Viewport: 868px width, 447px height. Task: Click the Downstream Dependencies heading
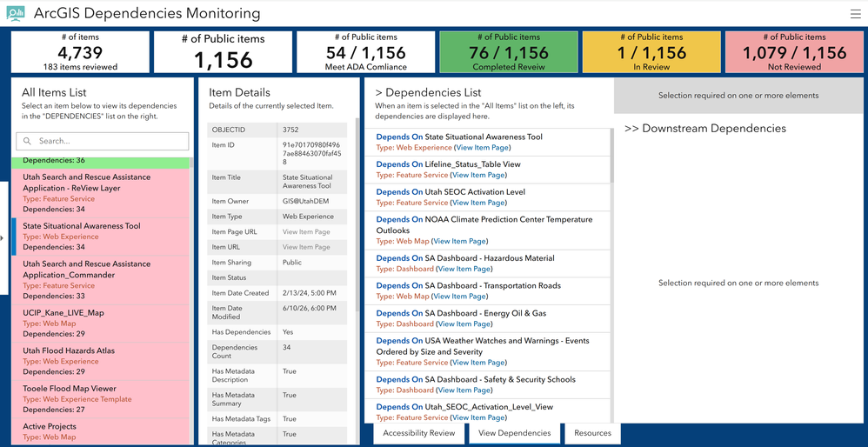tap(705, 129)
